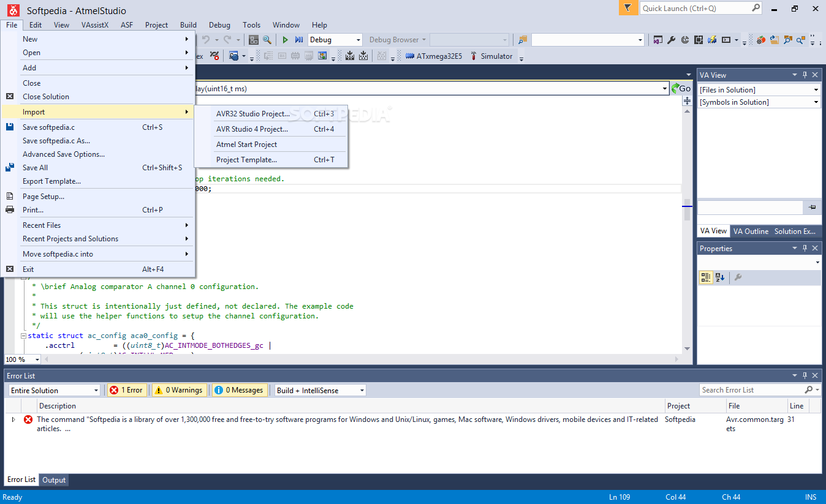Click the Ln 109 status bar entry
The image size is (826, 504).
[619, 497]
